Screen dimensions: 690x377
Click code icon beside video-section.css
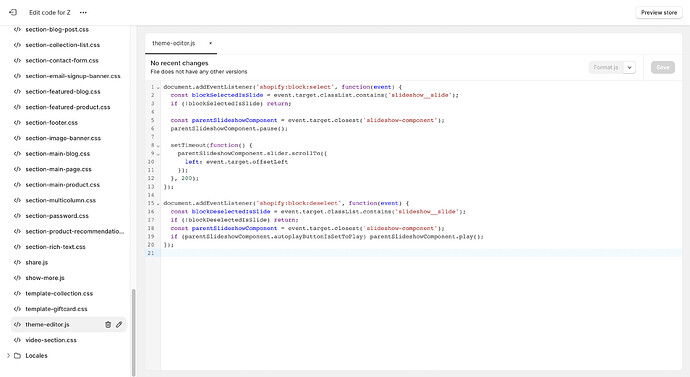[17, 340]
